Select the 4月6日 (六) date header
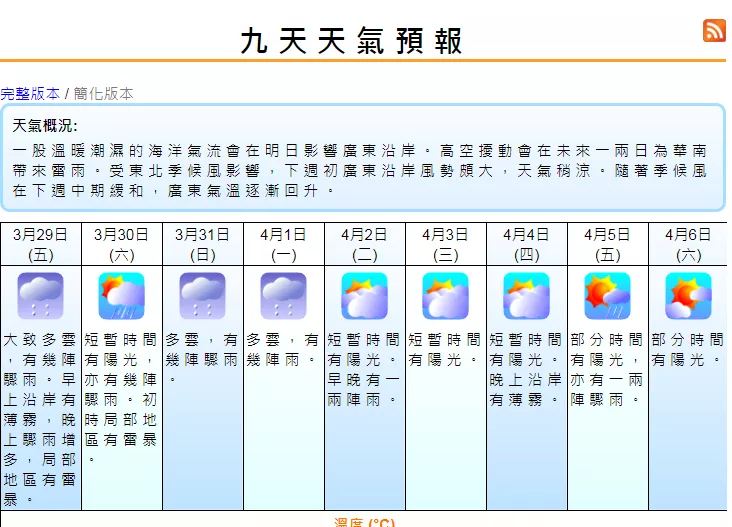732x527 pixels. click(688, 245)
